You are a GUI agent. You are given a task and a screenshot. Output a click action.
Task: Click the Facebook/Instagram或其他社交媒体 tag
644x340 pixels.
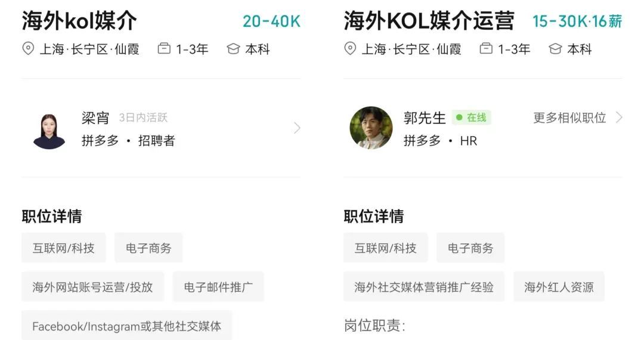(x=126, y=326)
